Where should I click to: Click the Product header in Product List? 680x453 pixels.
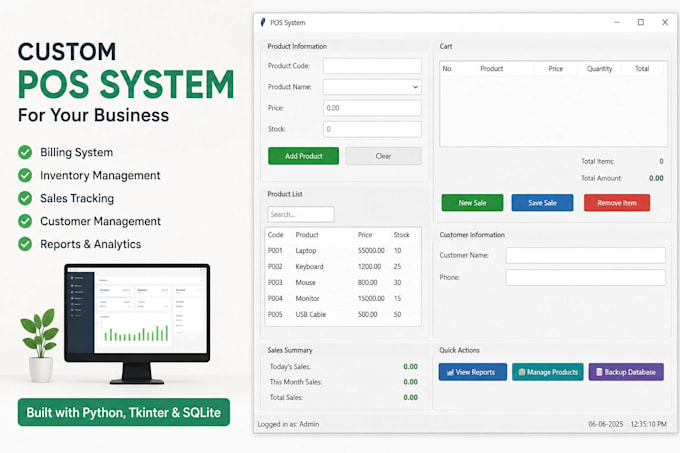(x=307, y=235)
